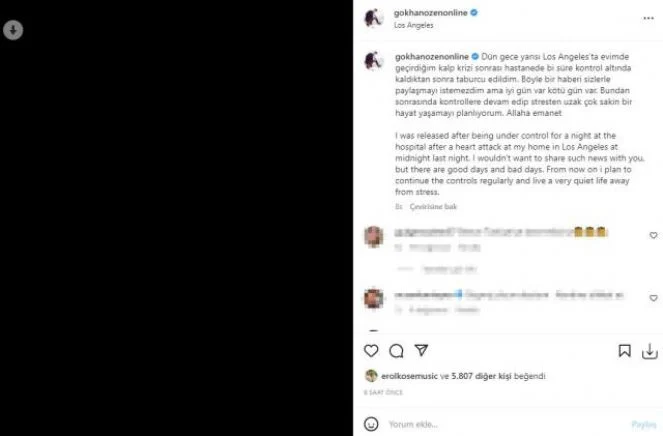Download post using tray arrow icon
This screenshot has width=663, height=436.
(x=649, y=351)
